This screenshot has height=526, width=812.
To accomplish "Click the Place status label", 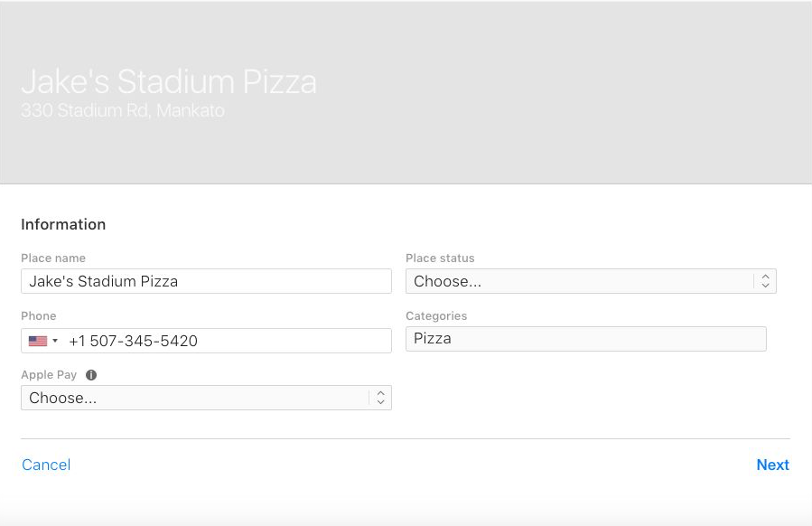I will [x=440, y=258].
